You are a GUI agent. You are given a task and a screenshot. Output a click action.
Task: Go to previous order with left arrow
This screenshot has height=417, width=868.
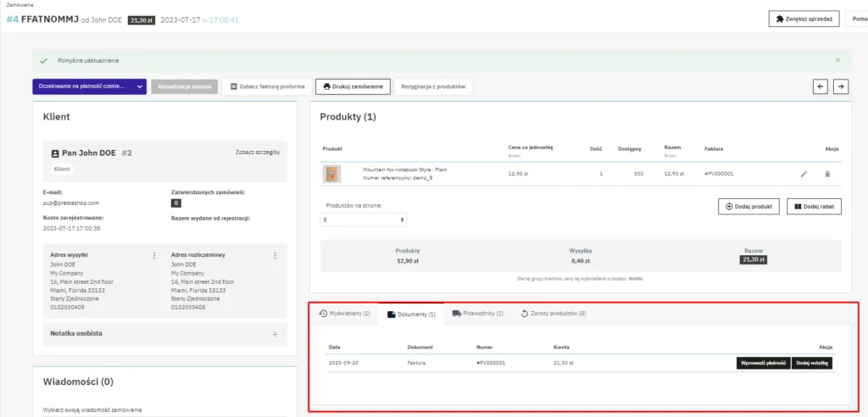pyautogui.click(x=820, y=86)
